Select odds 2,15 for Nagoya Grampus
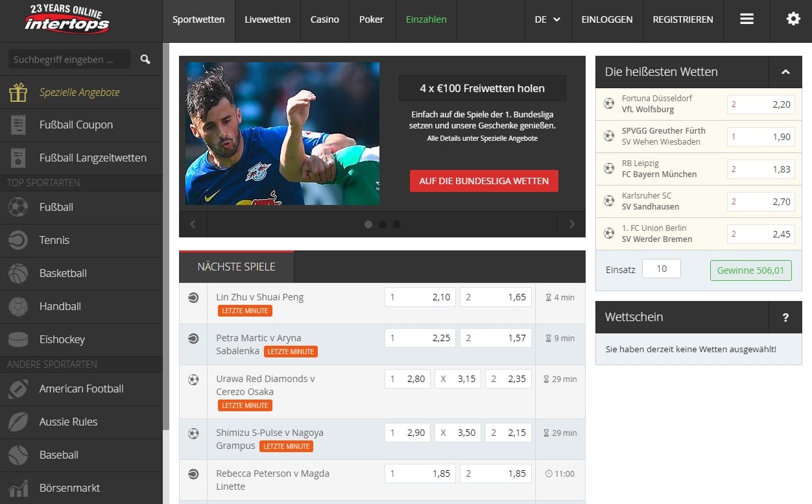Image resolution: width=812 pixels, height=504 pixels. point(508,433)
